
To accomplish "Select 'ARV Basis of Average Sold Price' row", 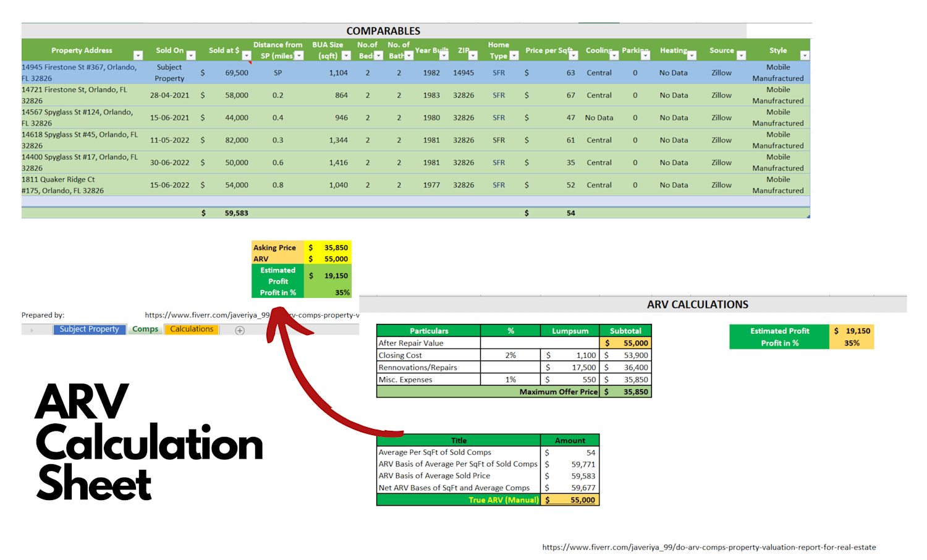I will [x=459, y=476].
